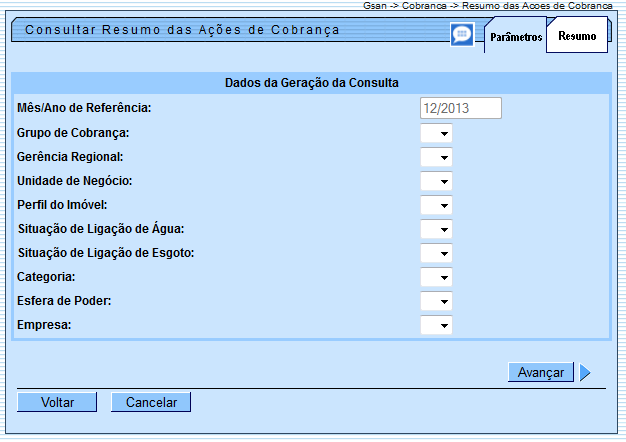Open the Categoria dropdown
The width and height of the screenshot is (626, 442).
click(x=437, y=277)
